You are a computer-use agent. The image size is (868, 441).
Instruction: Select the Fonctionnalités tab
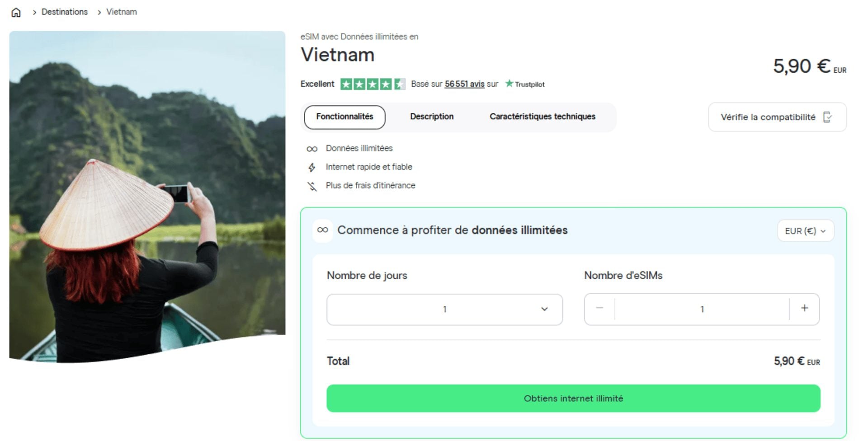tap(344, 117)
